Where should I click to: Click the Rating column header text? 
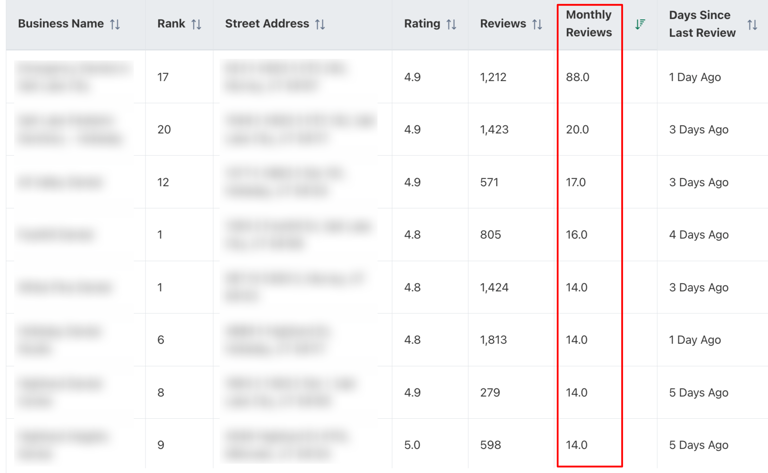click(x=422, y=24)
